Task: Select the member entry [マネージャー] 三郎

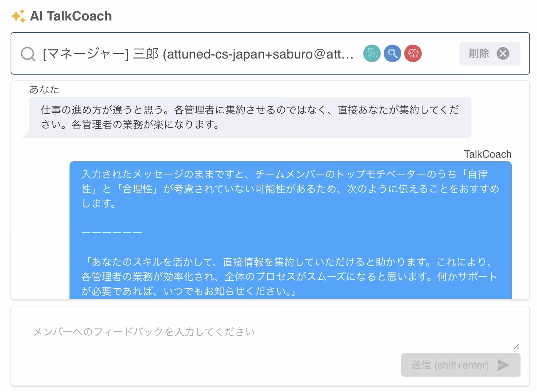Action: coord(198,53)
